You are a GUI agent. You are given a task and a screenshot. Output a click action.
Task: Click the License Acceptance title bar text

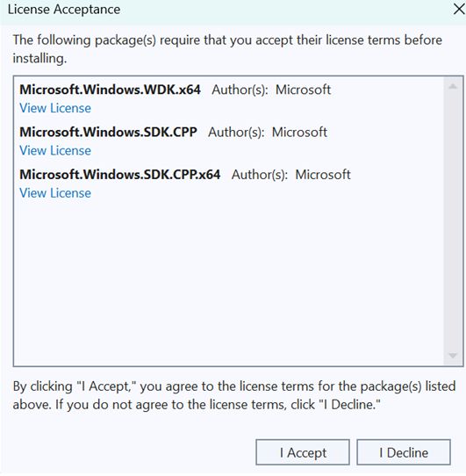[64, 10]
